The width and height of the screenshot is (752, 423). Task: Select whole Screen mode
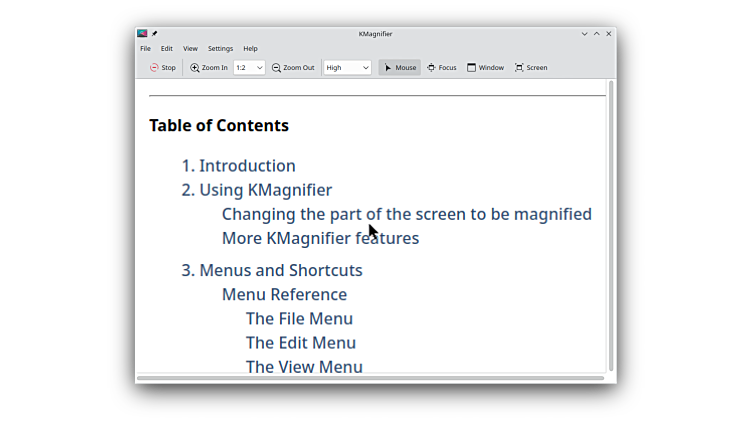[531, 68]
